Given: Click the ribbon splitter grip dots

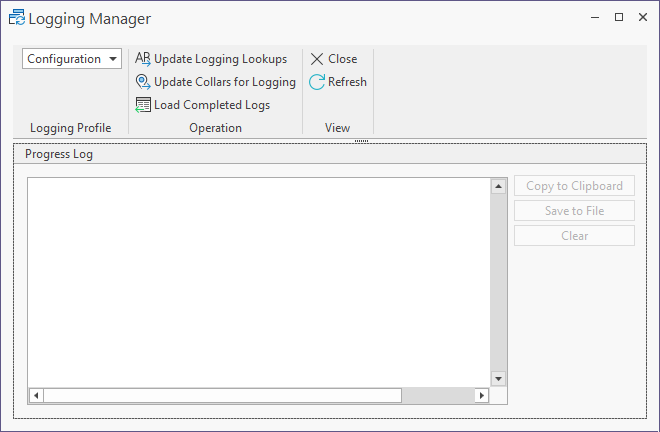Looking at the screenshot, I should (362, 141).
